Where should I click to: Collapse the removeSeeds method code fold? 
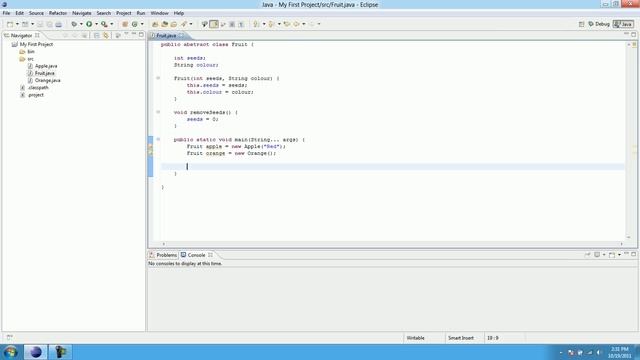pos(158,112)
